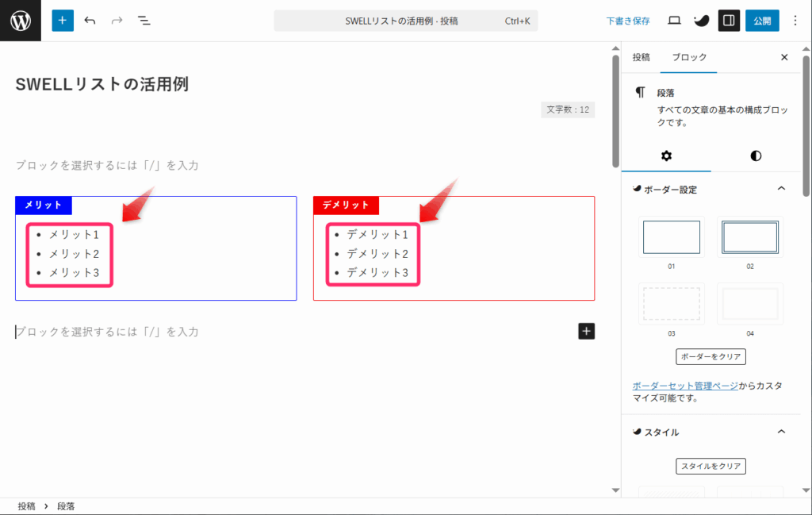Click 段落 in the bottom breadcrumb

pyautogui.click(x=66, y=506)
